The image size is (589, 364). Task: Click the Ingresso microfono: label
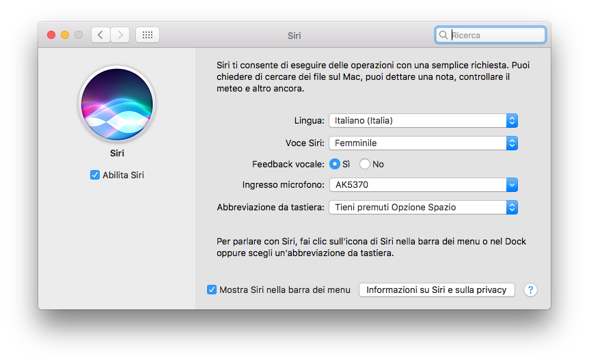coord(284,184)
